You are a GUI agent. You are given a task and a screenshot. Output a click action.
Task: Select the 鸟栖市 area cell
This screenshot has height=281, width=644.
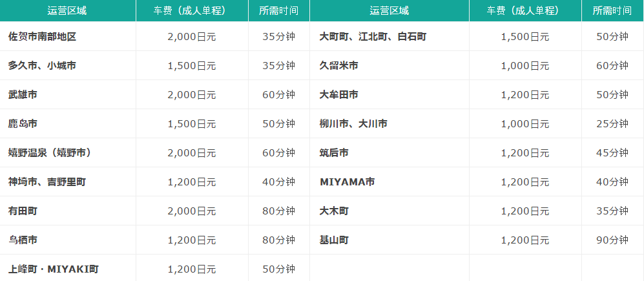tap(23, 240)
